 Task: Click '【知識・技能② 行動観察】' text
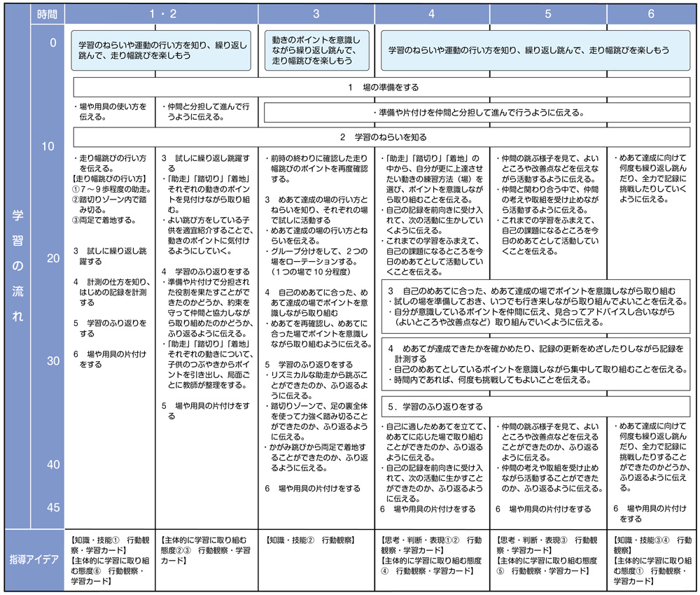pos(311,540)
